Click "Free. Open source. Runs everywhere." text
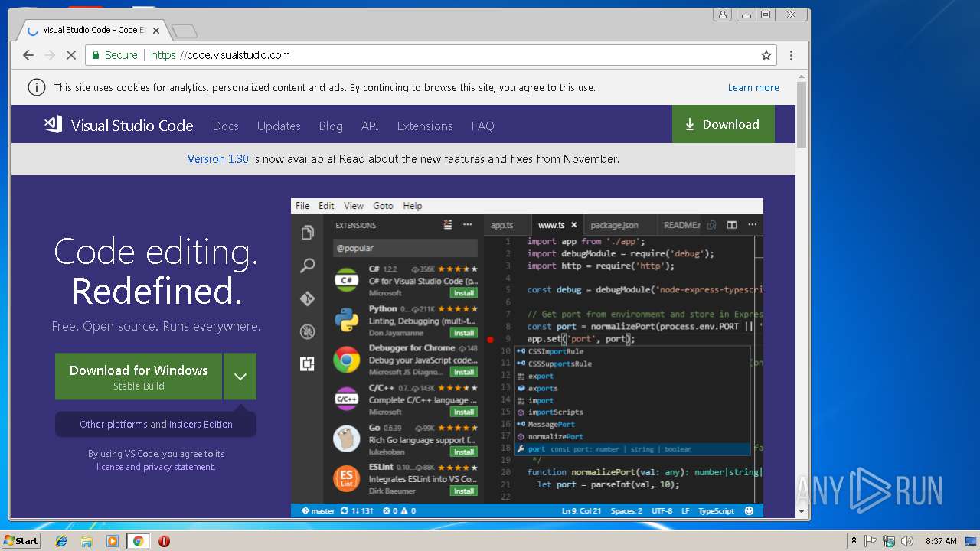This screenshot has height=551, width=980. (156, 326)
